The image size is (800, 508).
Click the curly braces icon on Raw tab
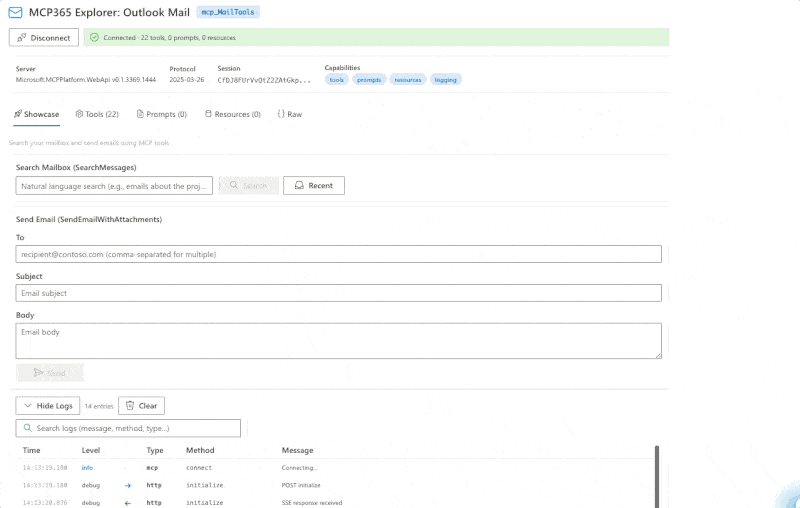click(x=281, y=114)
